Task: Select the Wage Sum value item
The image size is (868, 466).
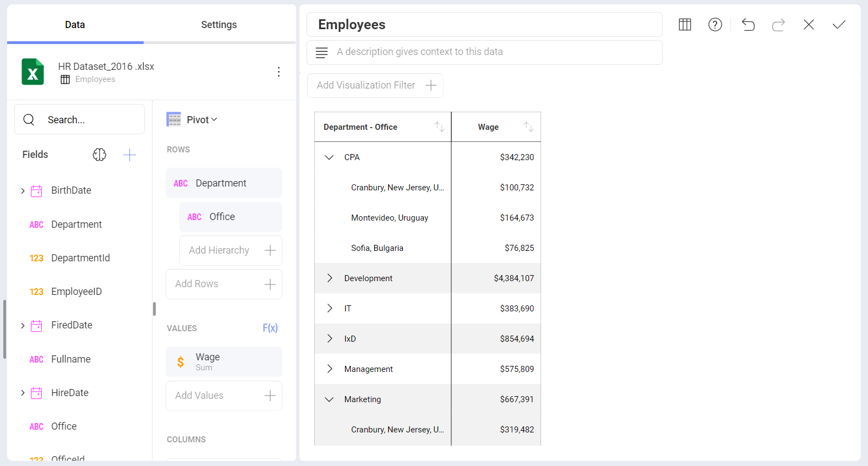Action: click(224, 361)
